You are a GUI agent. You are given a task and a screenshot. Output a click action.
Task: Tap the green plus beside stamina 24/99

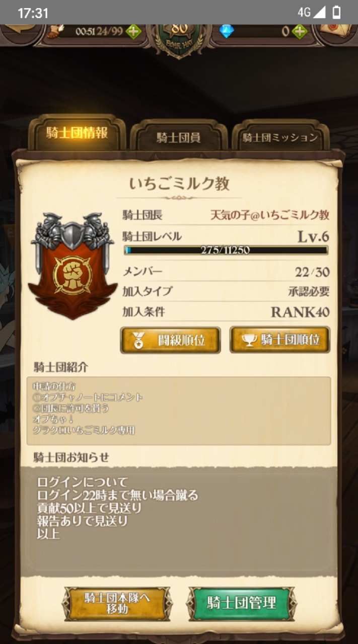tap(133, 31)
